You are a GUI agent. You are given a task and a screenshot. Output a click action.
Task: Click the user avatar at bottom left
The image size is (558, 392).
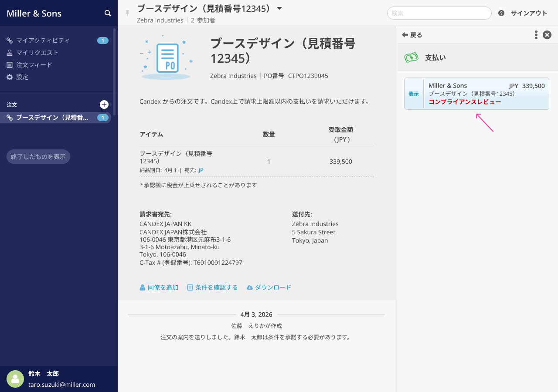click(x=15, y=379)
